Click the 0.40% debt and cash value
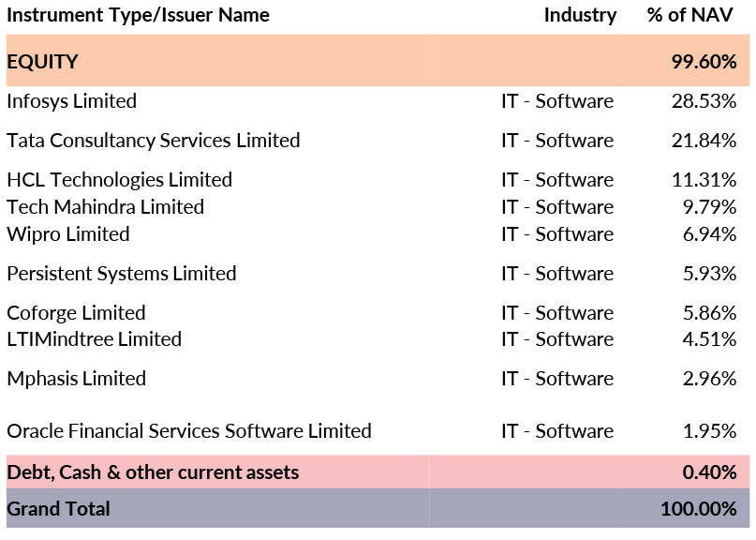 709,472
